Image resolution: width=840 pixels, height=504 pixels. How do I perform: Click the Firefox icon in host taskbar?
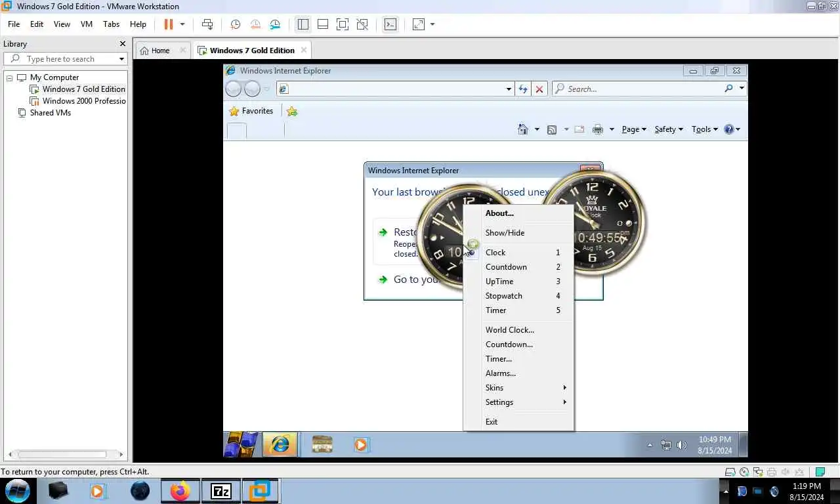(180, 491)
